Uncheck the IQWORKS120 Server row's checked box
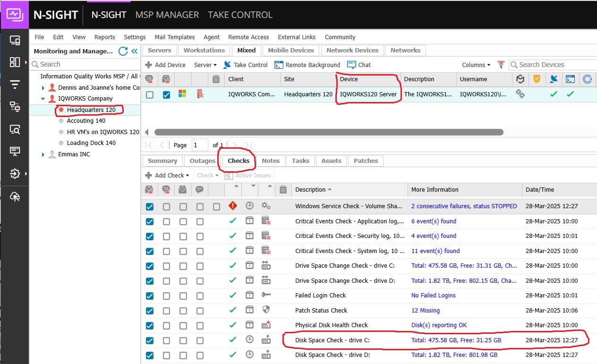Screen dimensions: 597x364 coord(166,94)
